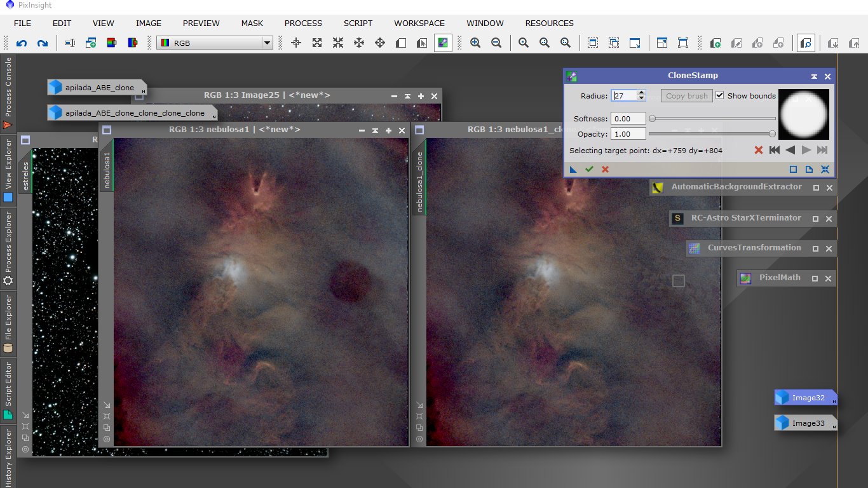Screen dimensions: 868x488
Task: Open the RGB channel selector dropdown
Action: coord(215,43)
